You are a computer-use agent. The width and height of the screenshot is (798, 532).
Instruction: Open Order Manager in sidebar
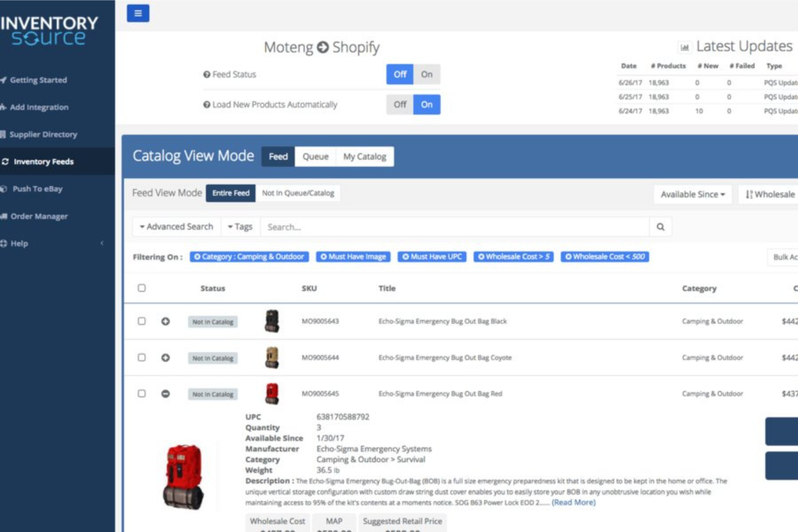[x=39, y=216]
